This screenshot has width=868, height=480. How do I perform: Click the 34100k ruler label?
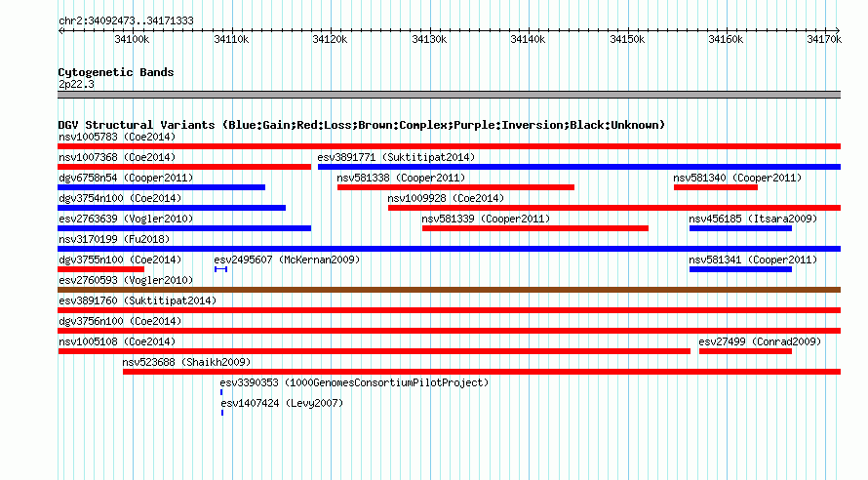click(x=132, y=39)
